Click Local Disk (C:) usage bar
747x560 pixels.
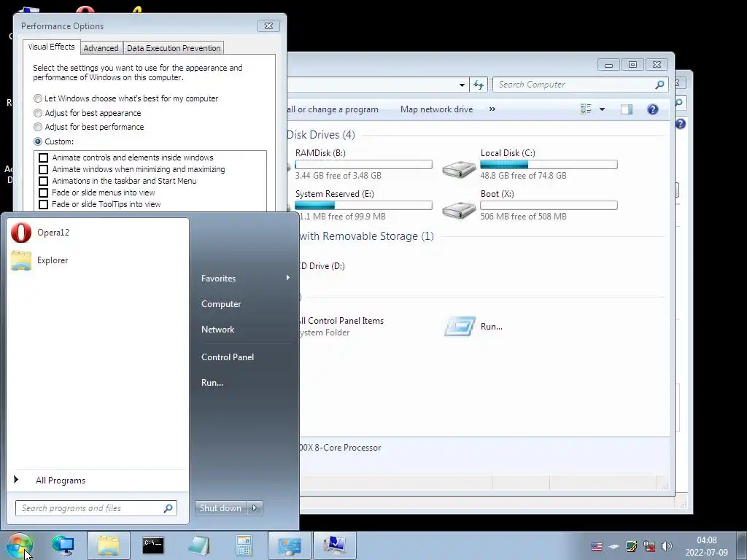coord(549,164)
